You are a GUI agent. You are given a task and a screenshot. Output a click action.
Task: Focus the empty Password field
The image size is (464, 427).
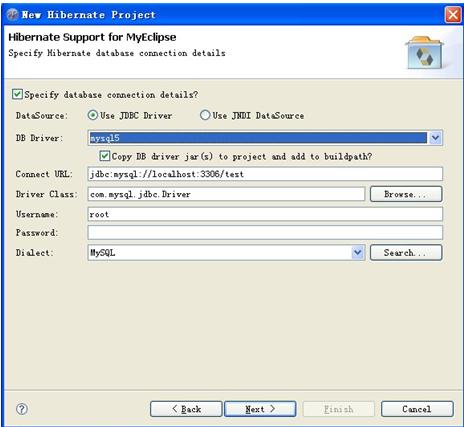click(x=265, y=233)
